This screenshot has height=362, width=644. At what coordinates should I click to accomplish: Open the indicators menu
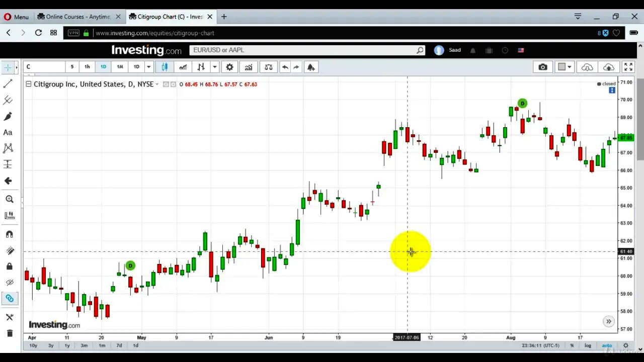click(249, 67)
